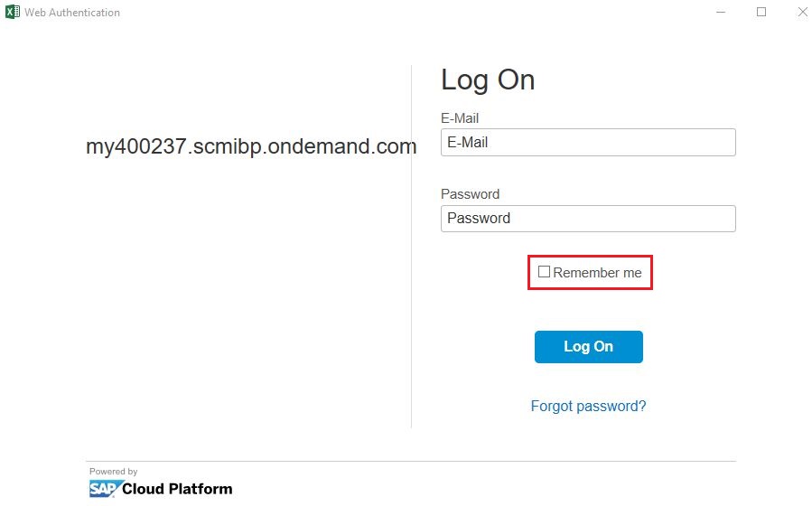Viewport: 812px width, 506px height.
Task: Focus the Password input field
Action: click(588, 219)
